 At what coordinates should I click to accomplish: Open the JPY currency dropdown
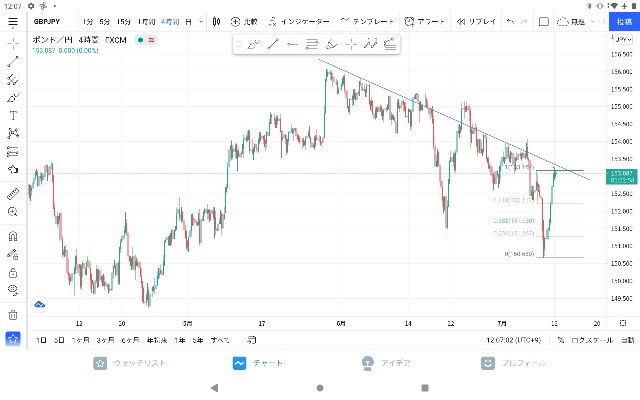pos(623,40)
